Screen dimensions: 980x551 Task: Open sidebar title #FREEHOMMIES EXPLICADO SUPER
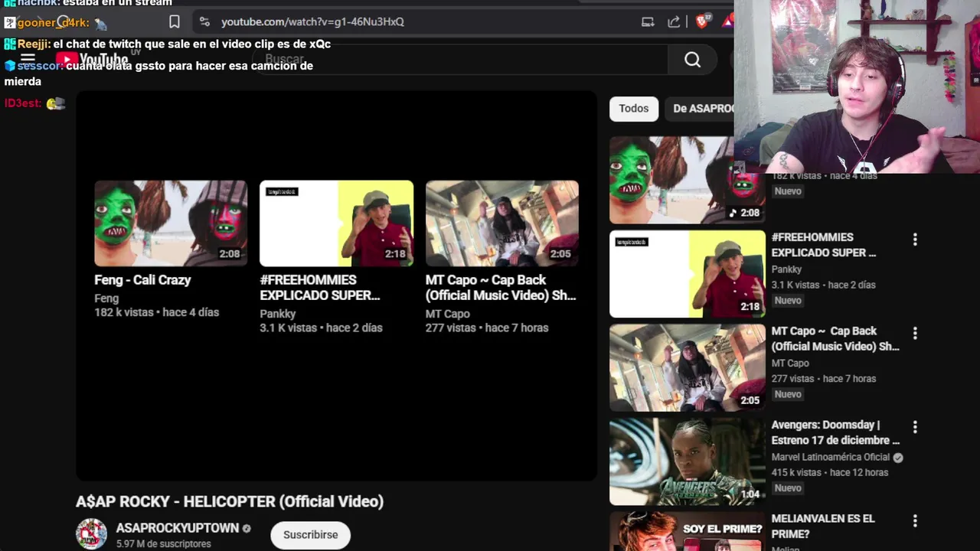823,245
